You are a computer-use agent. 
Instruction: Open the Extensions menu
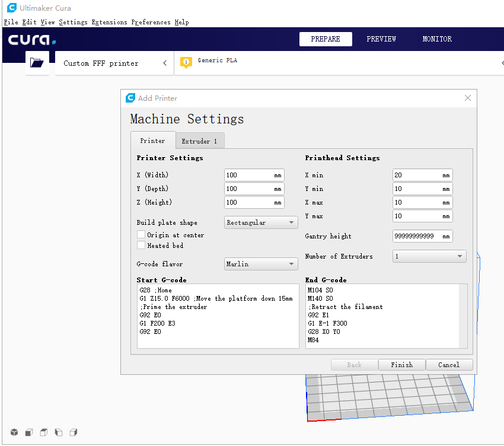tap(109, 22)
